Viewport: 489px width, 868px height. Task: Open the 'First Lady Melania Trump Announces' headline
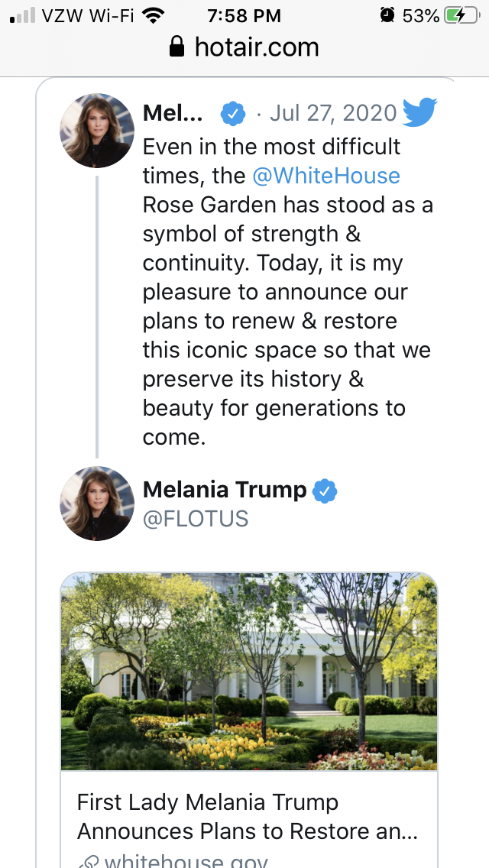(x=247, y=817)
